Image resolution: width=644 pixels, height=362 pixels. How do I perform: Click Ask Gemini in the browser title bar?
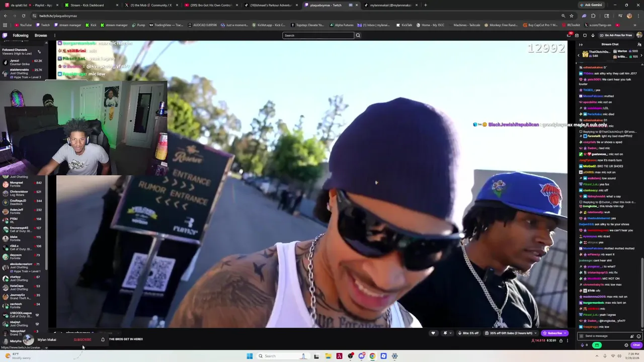point(590,5)
